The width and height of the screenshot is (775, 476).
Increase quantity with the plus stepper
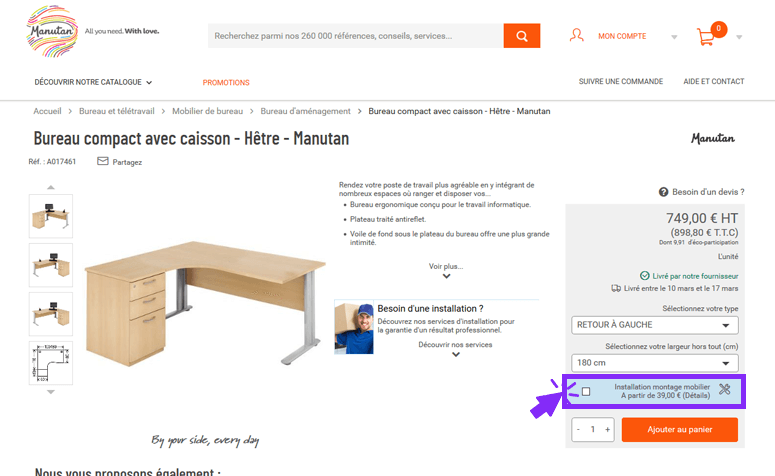coord(607,430)
